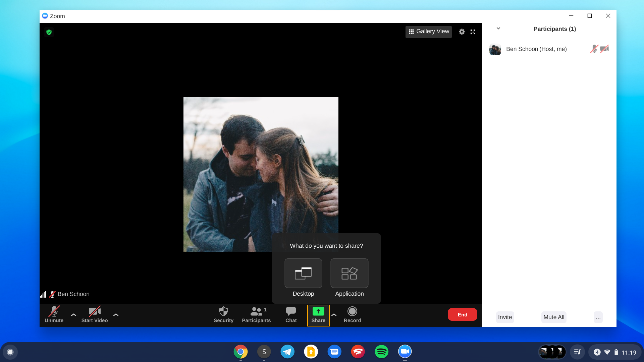The height and width of the screenshot is (362, 644).
Task: Collapse Participants panel with chevron
Action: 498,28
